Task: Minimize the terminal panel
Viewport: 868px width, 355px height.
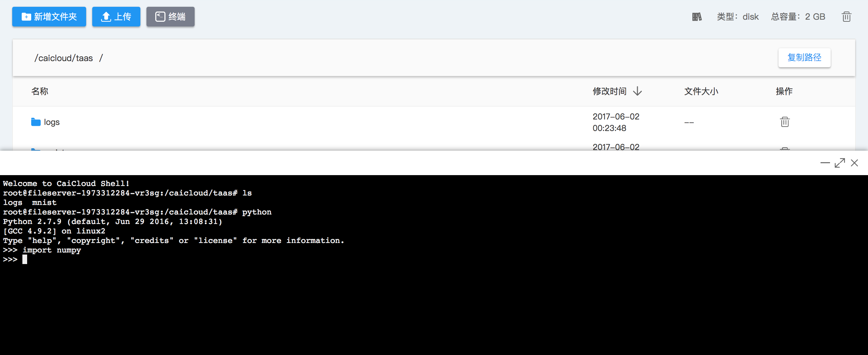Action: 825,163
